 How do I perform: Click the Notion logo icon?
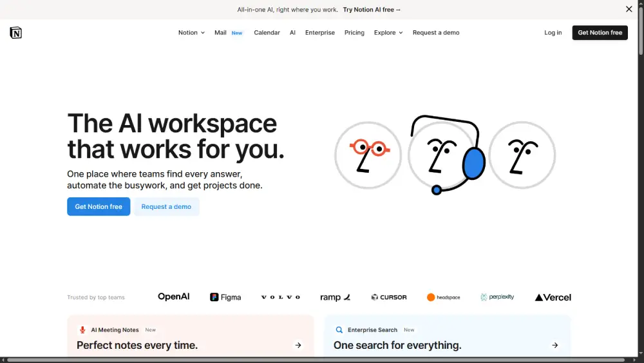coord(15,32)
